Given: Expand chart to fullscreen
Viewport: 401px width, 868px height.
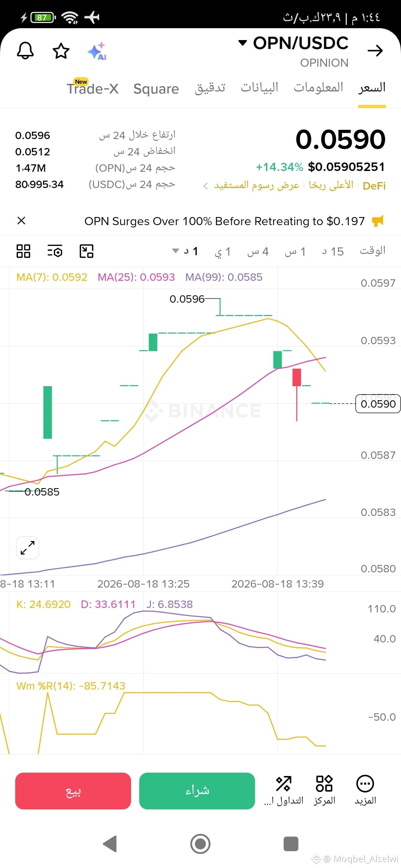Looking at the screenshot, I should pos(27,548).
